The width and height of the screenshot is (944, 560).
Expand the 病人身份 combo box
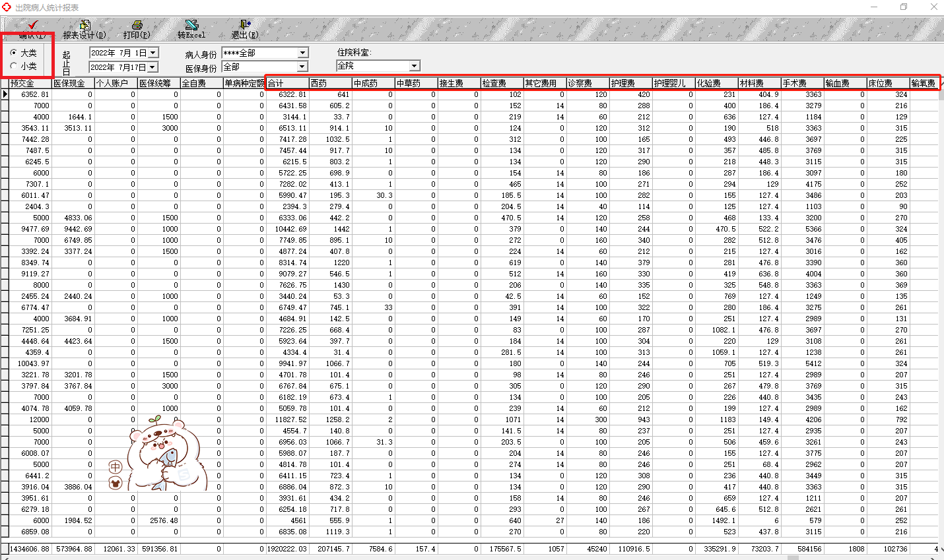pyautogui.click(x=302, y=53)
